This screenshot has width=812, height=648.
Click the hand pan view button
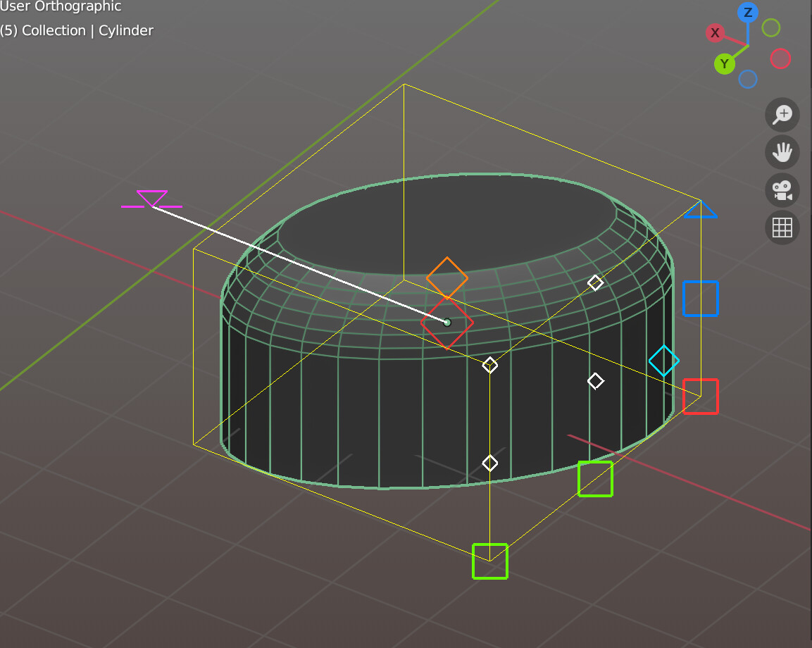click(x=782, y=152)
